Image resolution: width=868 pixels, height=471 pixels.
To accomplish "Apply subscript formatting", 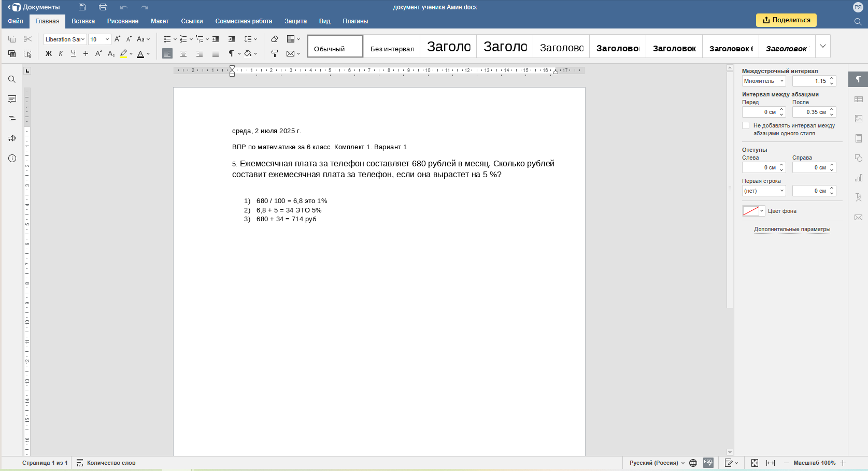I will click(111, 53).
